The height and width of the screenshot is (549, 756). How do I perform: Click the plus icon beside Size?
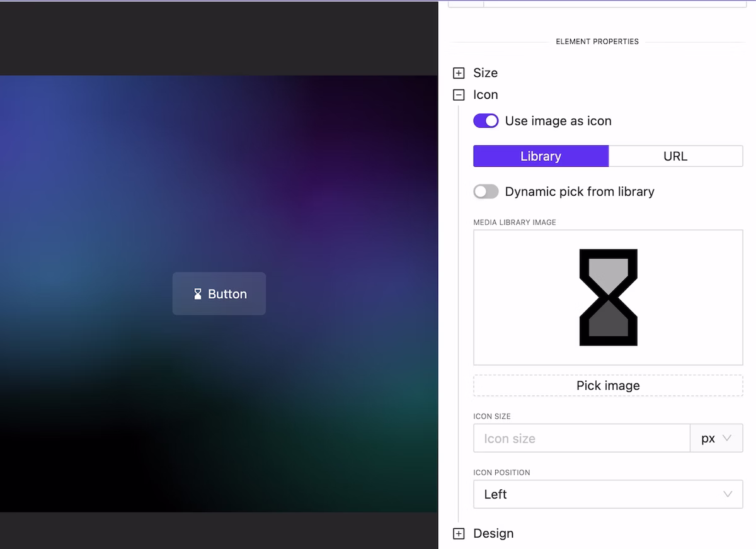coord(458,72)
